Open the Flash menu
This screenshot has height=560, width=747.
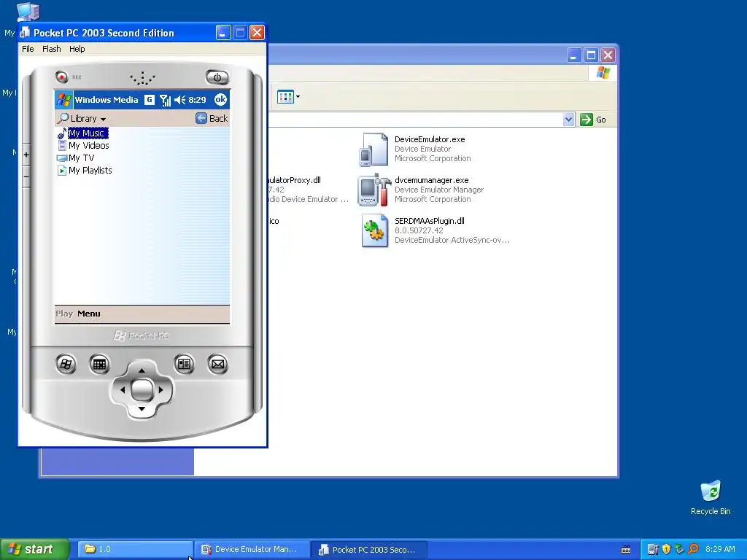[x=52, y=49]
